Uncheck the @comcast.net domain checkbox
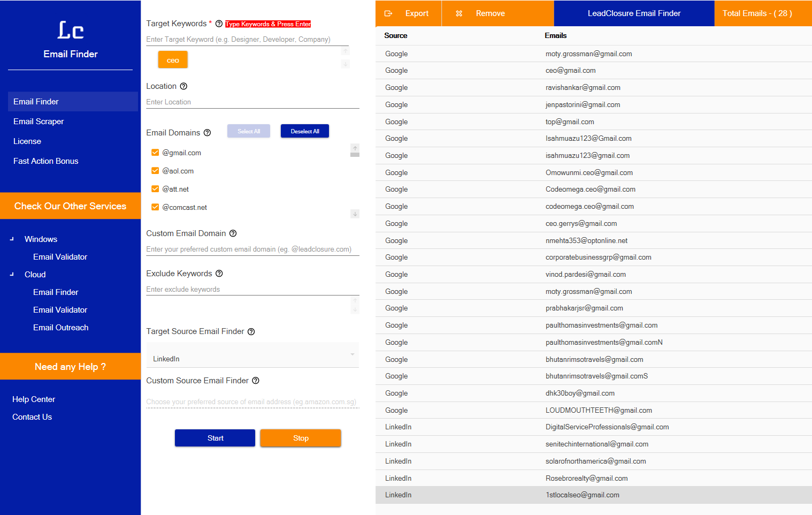 (x=155, y=207)
